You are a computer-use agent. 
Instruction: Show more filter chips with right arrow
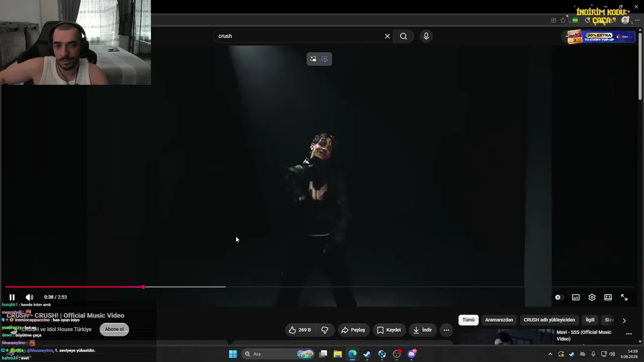pyautogui.click(x=624, y=320)
